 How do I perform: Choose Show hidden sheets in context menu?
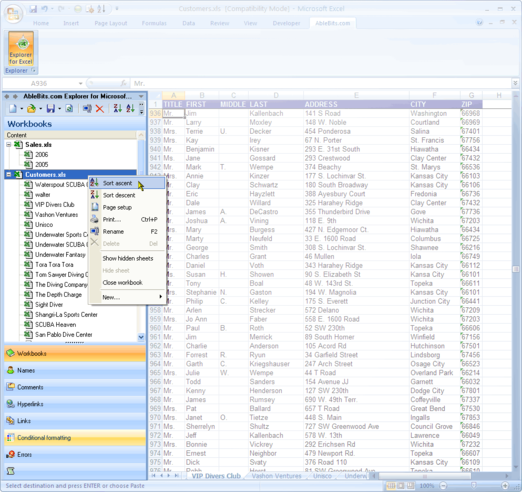pos(127,258)
